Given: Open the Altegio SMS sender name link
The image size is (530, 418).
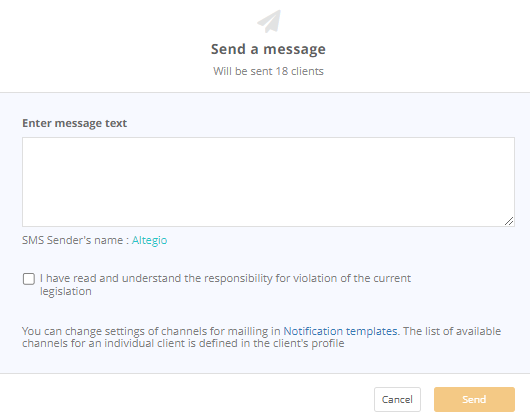Looking at the screenshot, I should 149,240.
